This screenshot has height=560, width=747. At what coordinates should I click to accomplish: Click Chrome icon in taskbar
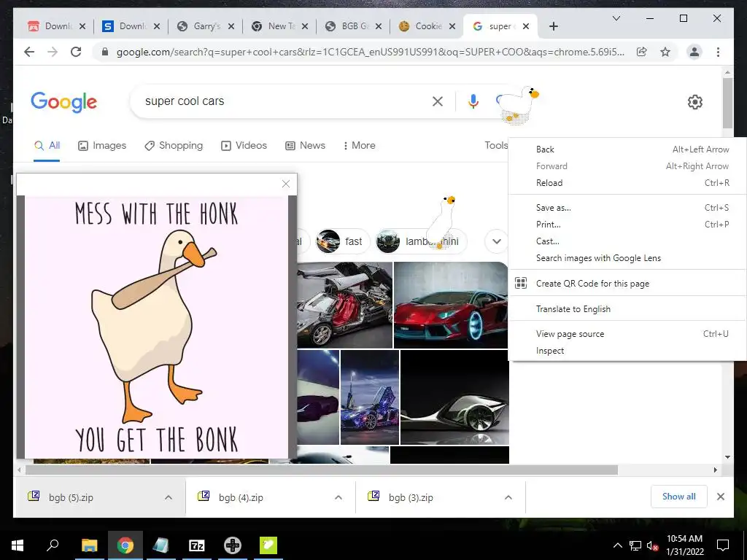125,545
